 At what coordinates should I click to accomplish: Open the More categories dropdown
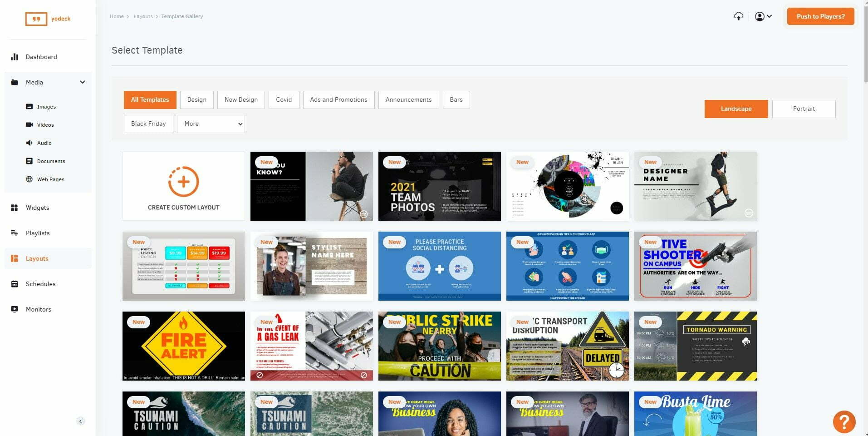tap(211, 124)
